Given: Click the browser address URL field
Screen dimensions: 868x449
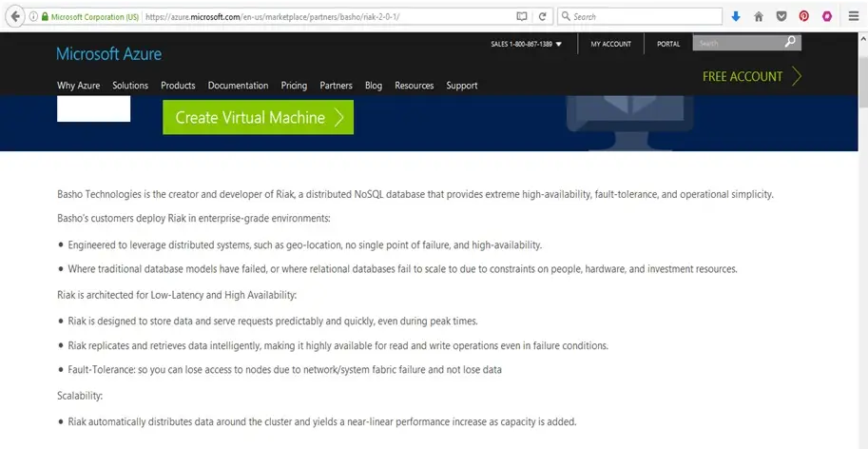Looking at the screenshot, I should point(327,16).
